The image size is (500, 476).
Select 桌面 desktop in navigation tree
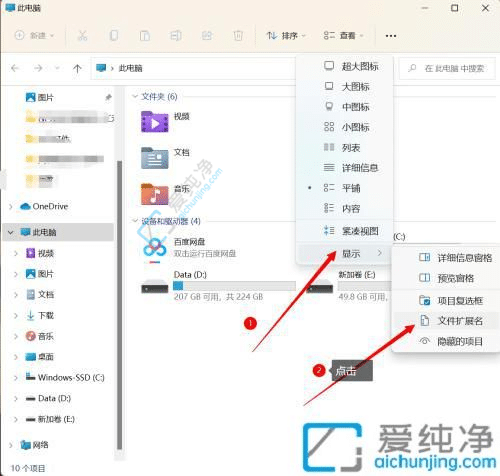click(40, 357)
